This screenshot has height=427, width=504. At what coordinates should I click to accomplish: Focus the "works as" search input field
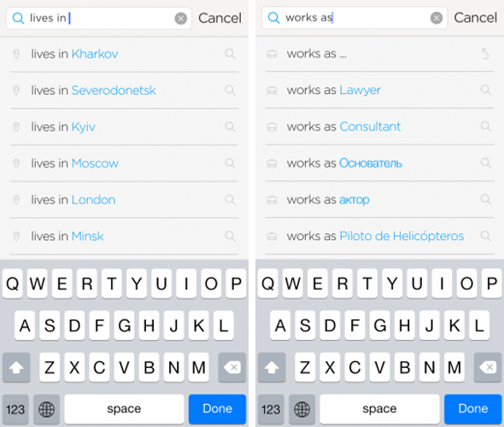pyautogui.click(x=355, y=18)
